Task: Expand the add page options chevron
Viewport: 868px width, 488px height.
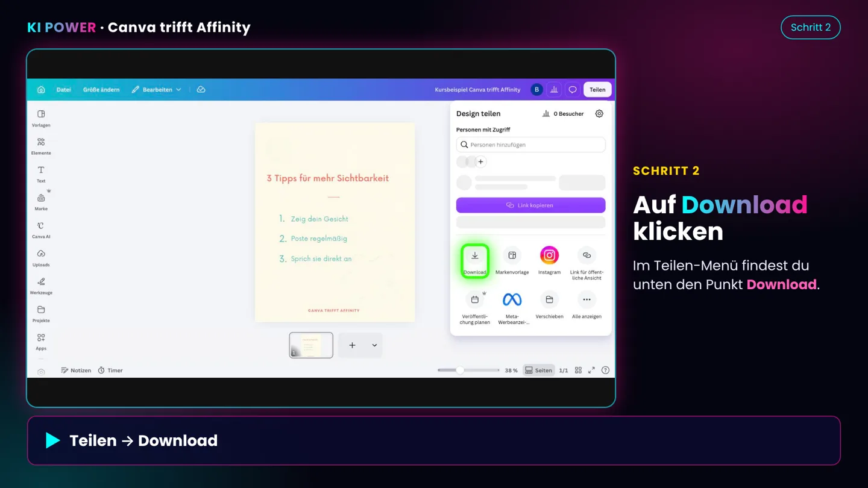Action: pos(374,345)
